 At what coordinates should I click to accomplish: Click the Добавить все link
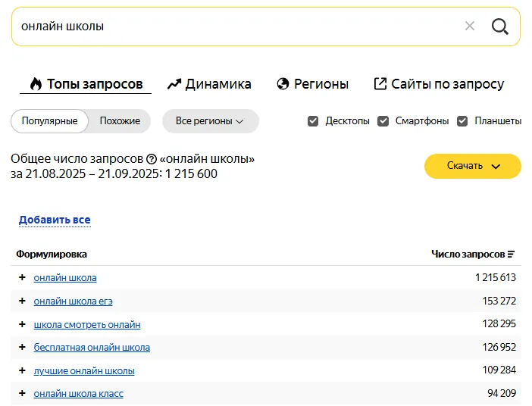click(55, 220)
